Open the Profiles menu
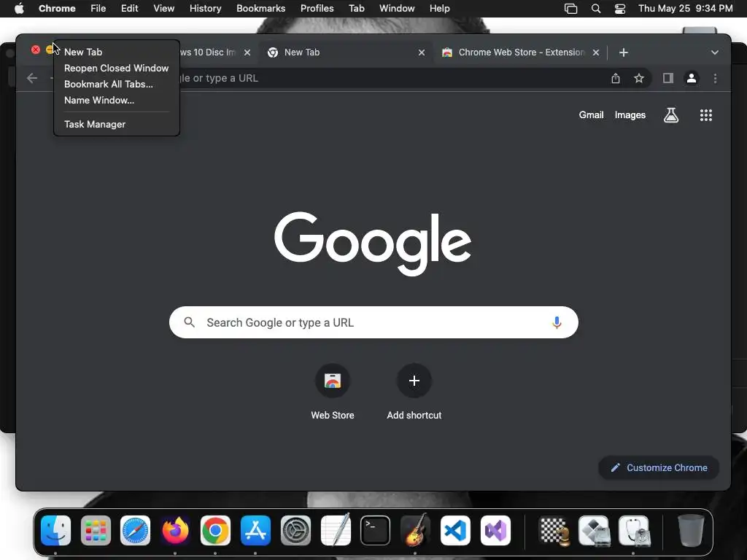The height and width of the screenshot is (560, 747). (317, 9)
